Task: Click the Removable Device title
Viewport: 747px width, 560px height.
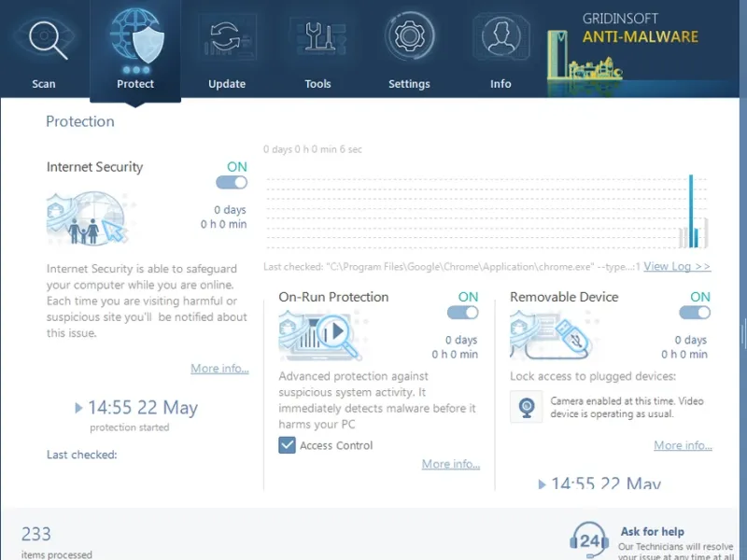Action: (564, 297)
